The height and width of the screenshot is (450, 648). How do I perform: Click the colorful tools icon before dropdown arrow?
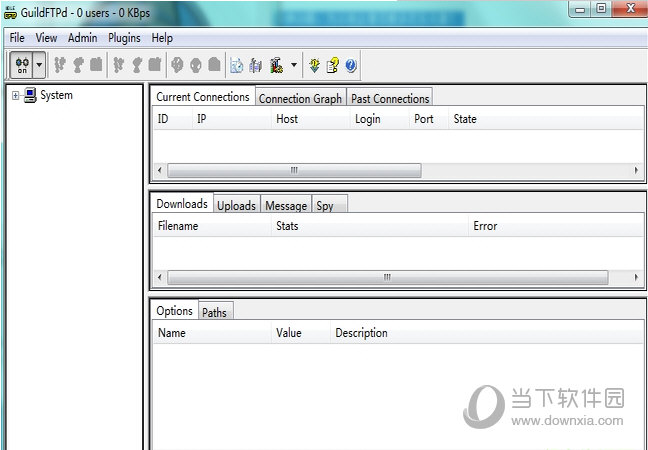pyautogui.click(x=276, y=65)
